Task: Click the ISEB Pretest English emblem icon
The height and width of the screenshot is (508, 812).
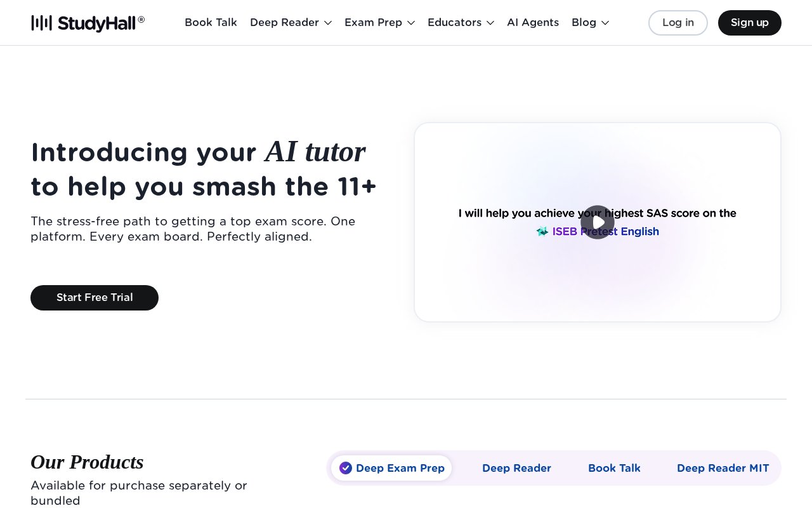Action: click(x=542, y=232)
